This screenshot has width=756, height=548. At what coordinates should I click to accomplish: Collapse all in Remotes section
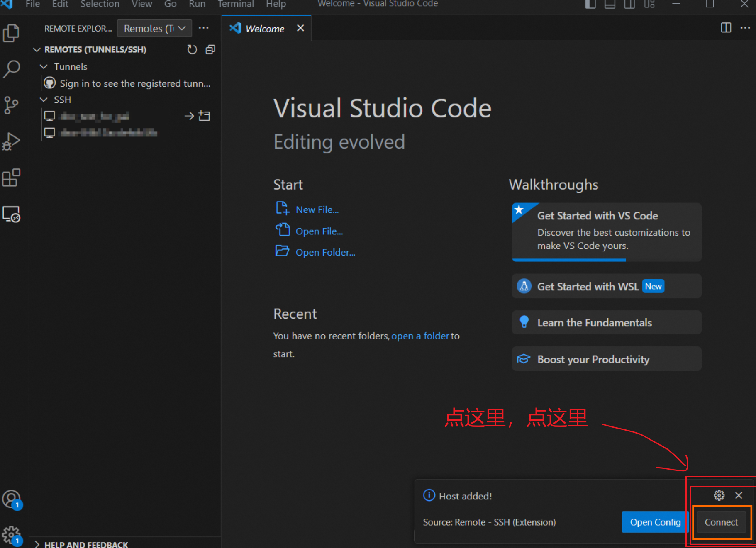pos(210,50)
